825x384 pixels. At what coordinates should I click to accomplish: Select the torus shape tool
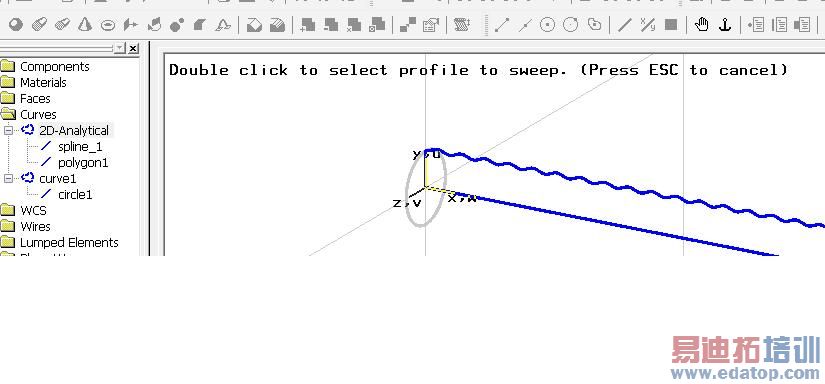tap(108, 25)
